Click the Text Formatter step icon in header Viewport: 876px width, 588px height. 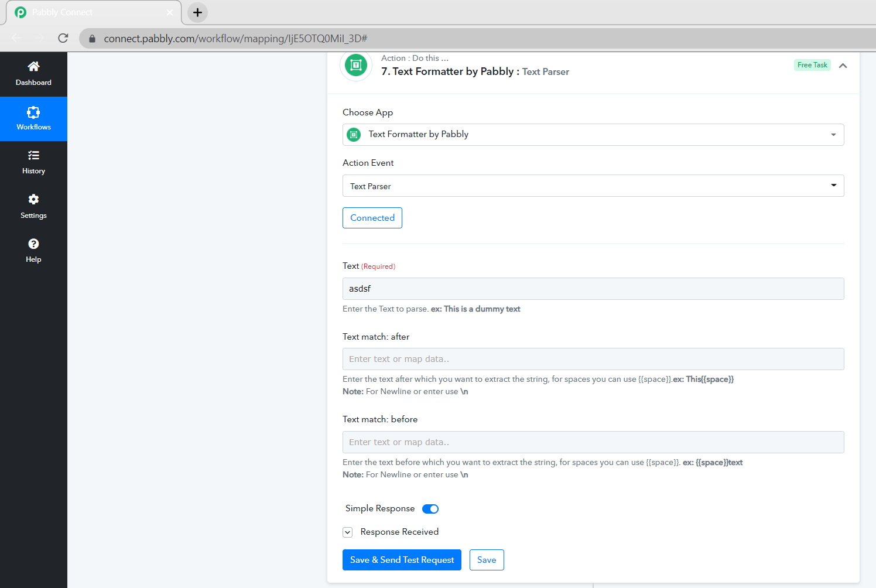click(356, 66)
